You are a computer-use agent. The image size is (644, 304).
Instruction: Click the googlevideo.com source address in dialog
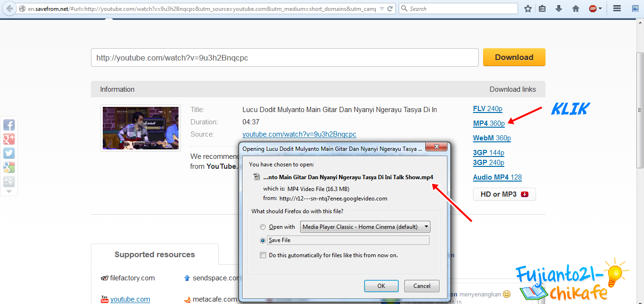click(333, 198)
